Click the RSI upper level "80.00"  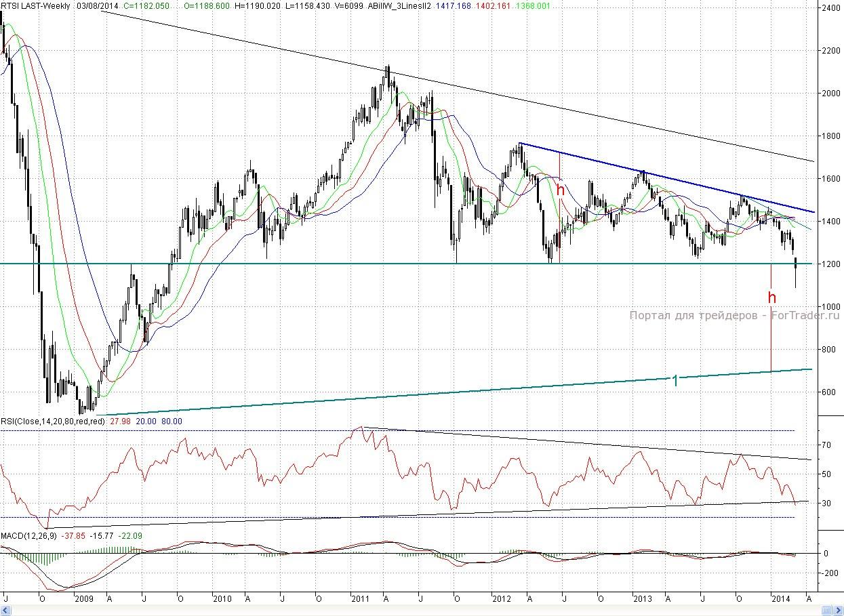[x=172, y=421]
